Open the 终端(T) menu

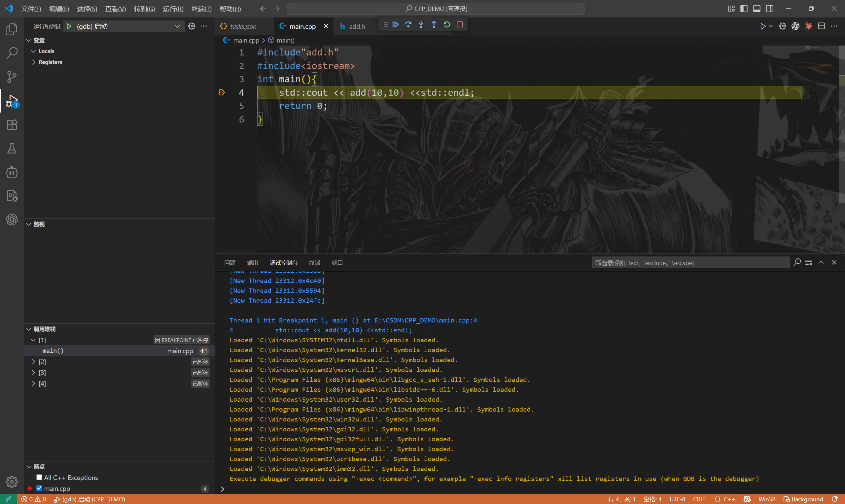point(201,9)
